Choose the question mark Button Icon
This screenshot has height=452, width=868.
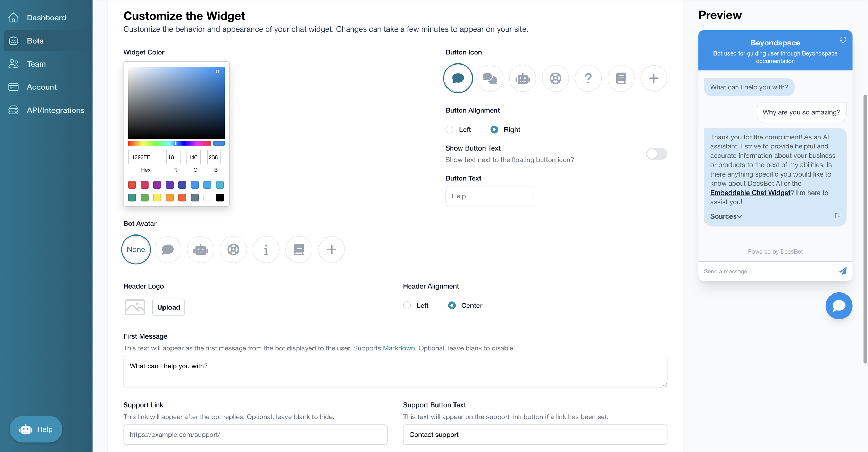pyautogui.click(x=588, y=78)
